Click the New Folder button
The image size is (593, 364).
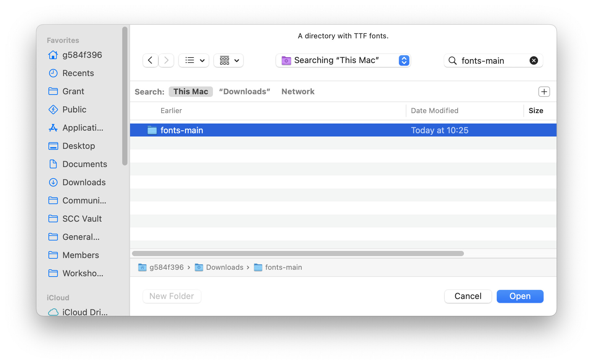tap(172, 296)
